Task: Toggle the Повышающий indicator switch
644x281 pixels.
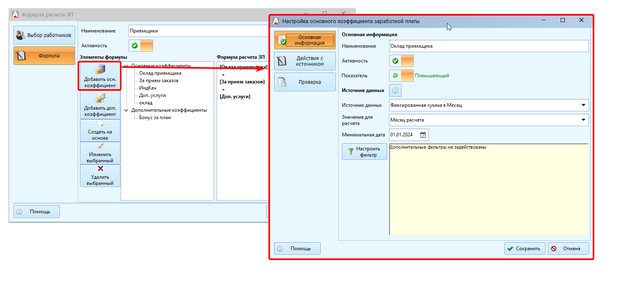Action: tap(401, 76)
